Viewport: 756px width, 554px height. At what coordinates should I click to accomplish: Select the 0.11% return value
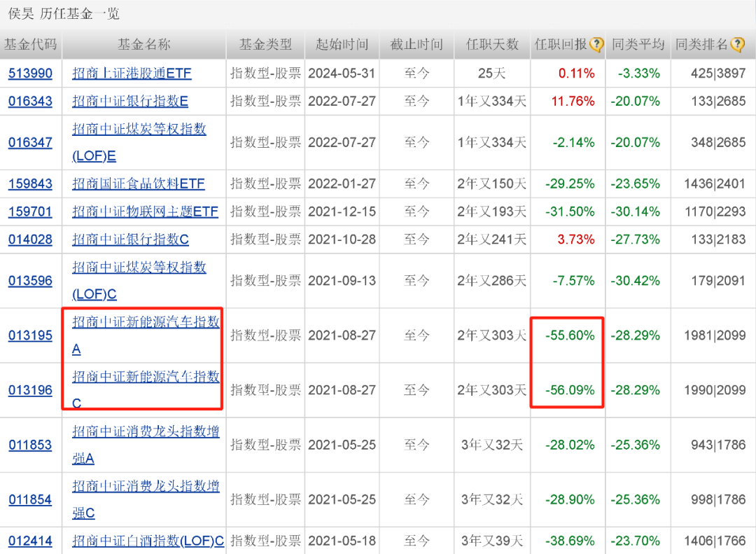click(x=576, y=74)
